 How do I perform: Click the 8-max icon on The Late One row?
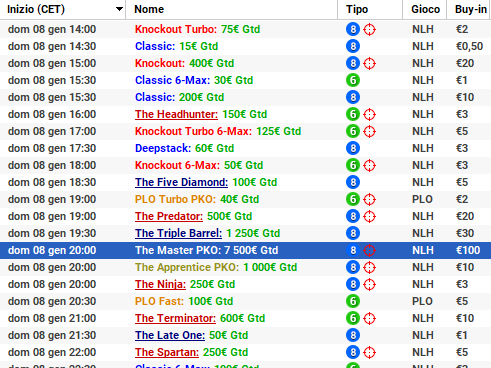point(353,335)
